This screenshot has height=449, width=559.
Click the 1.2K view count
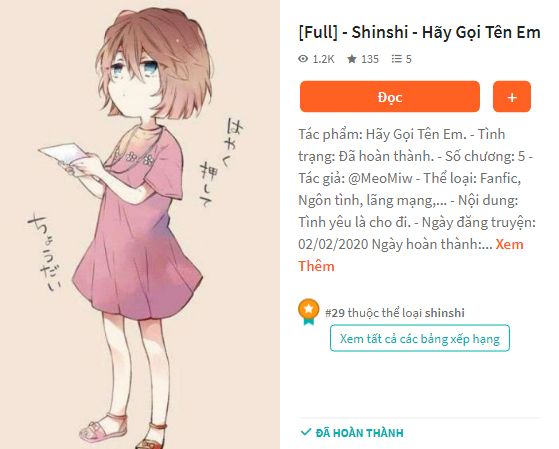(x=323, y=59)
